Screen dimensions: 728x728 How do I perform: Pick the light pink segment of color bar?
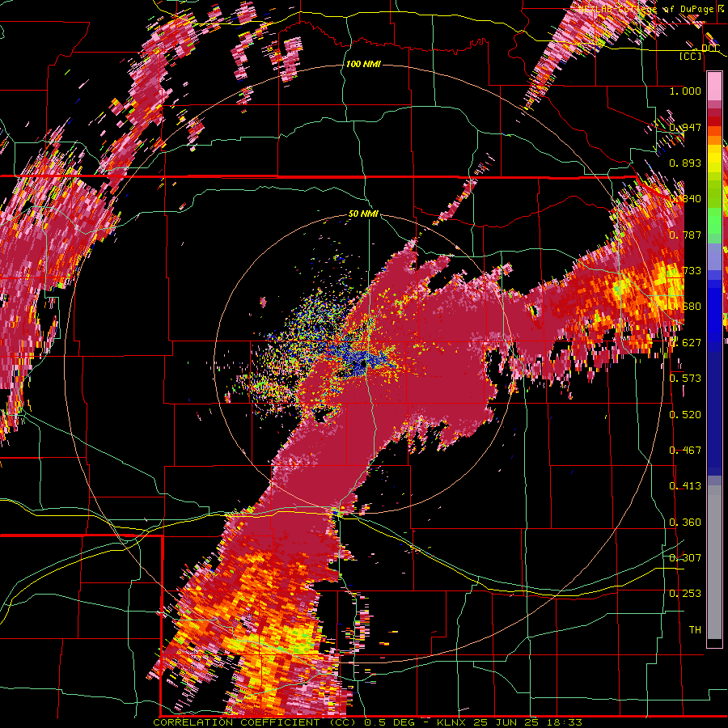(x=714, y=86)
